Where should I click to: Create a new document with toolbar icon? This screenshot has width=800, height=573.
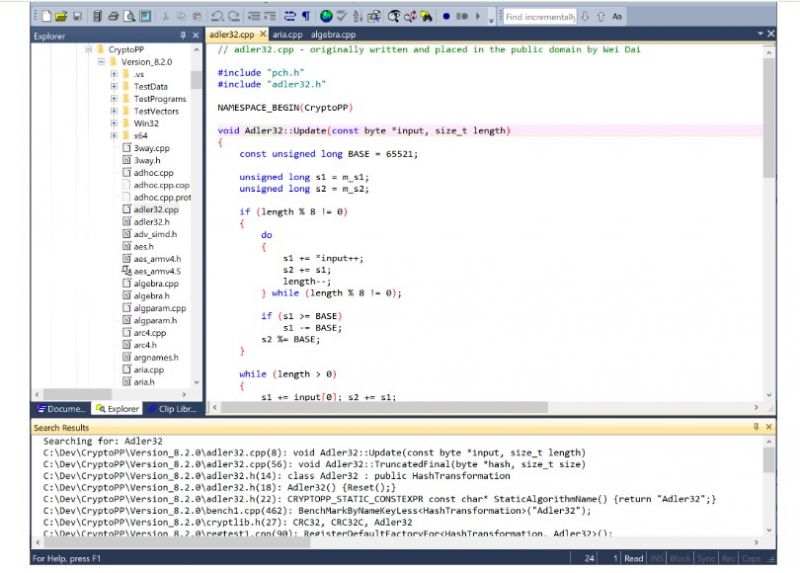pyautogui.click(x=46, y=16)
